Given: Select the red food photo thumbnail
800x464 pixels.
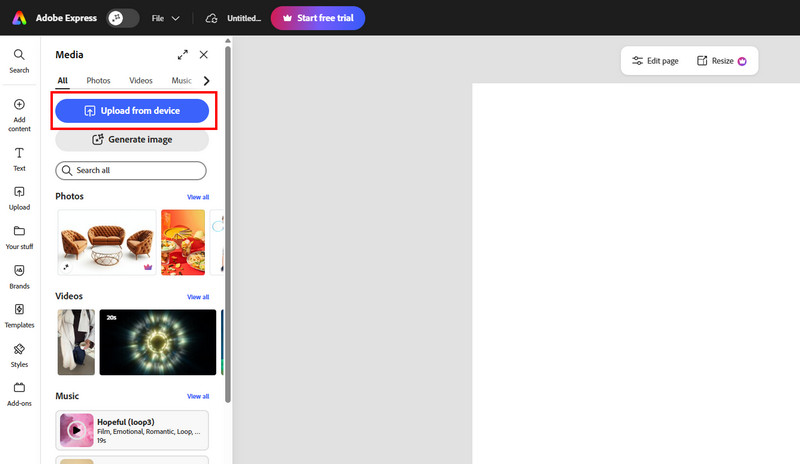Looking at the screenshot, I should click(183, 242).
